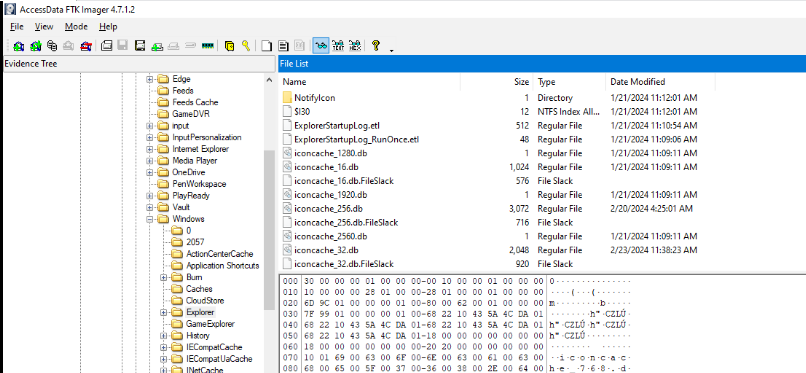Image resolution: width=806 pixels, height=373 pixels.
Task: Expand the History folder node
Action: [164, 335]
